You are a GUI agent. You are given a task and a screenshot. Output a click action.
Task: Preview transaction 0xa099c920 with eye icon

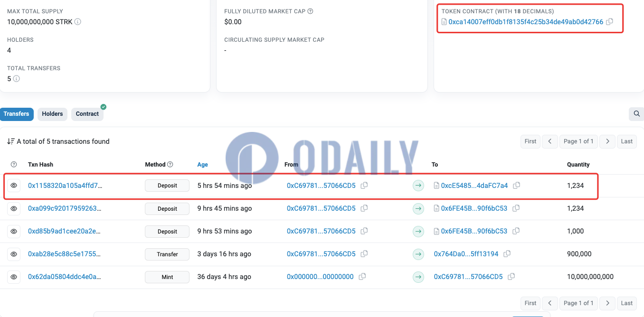point(14,208)
